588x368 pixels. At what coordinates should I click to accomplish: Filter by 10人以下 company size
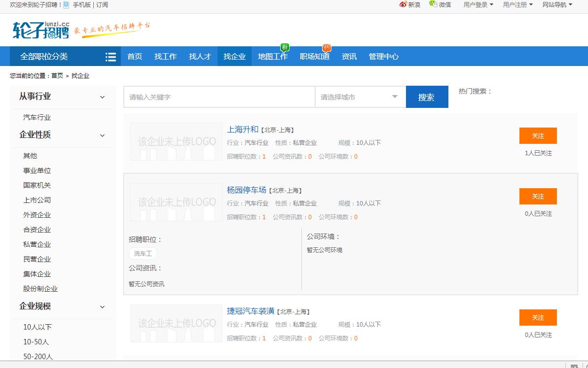(x=37, y=327)
